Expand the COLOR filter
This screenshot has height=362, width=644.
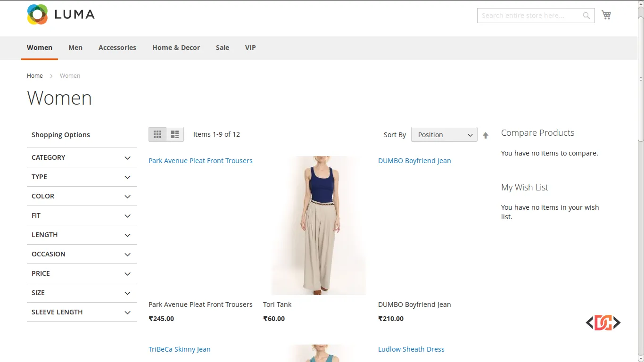point(81,196)
